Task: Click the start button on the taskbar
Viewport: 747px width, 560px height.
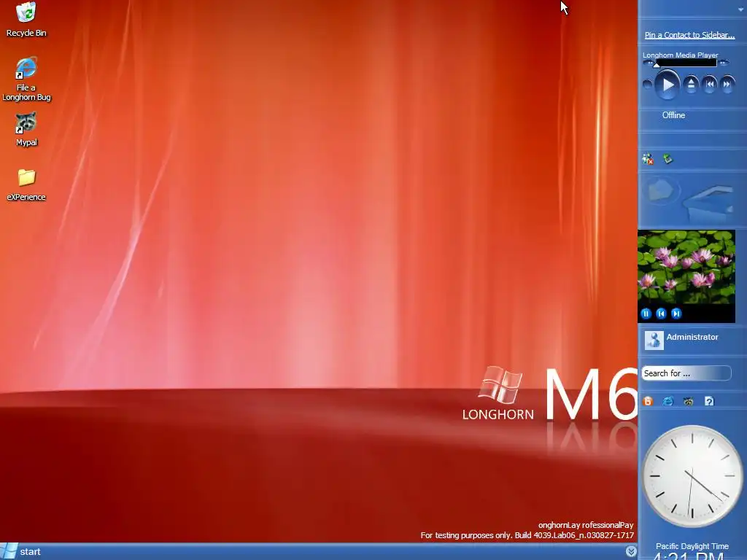Action: (x=21, y=551)
